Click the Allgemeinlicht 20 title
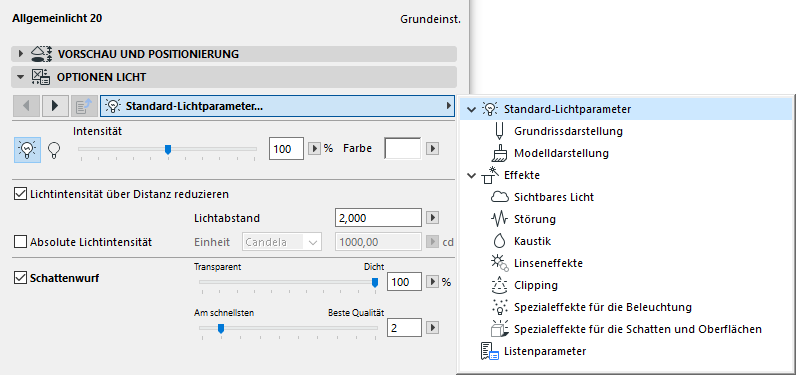796x375 pixels. click(x=57, y=19)
